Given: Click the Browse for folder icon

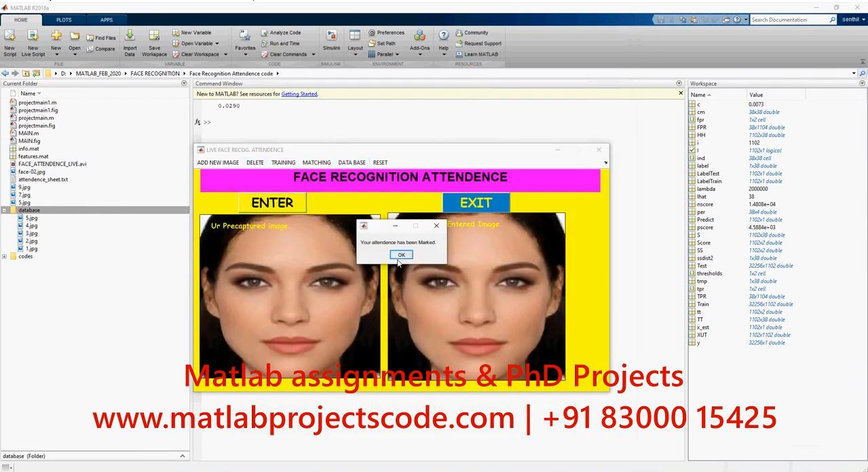Looking at the screenshot, I should click(37, 73).
